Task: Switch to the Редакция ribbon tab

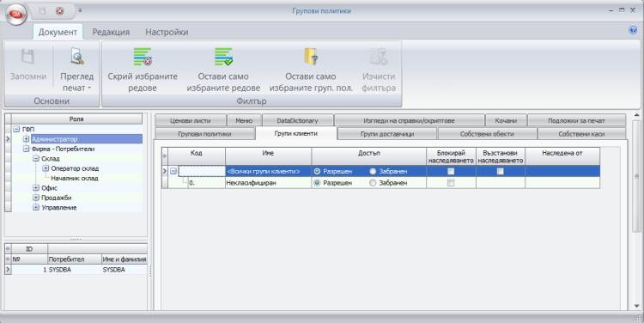Action: click(111, 32)
